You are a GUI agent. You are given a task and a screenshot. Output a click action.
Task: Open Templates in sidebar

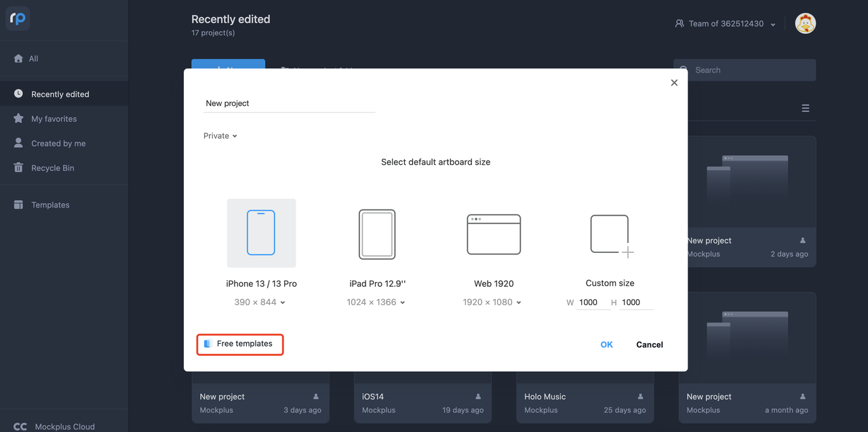pos(50,205)
